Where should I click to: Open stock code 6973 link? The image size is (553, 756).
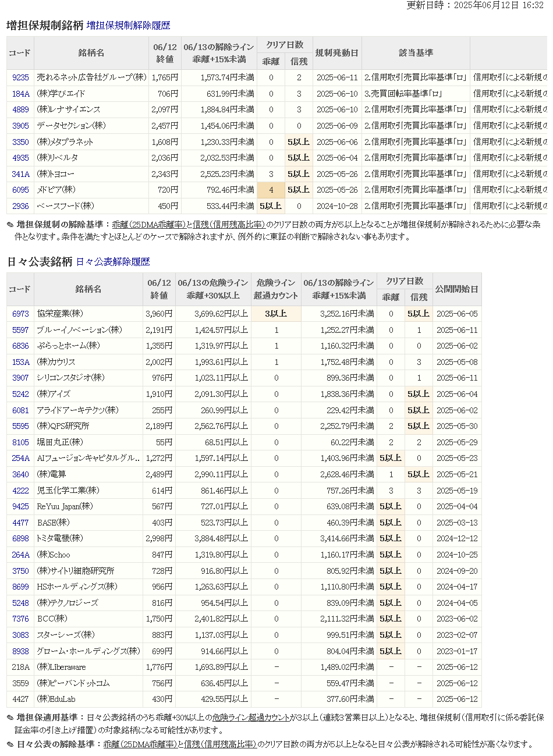coord(20,314)
